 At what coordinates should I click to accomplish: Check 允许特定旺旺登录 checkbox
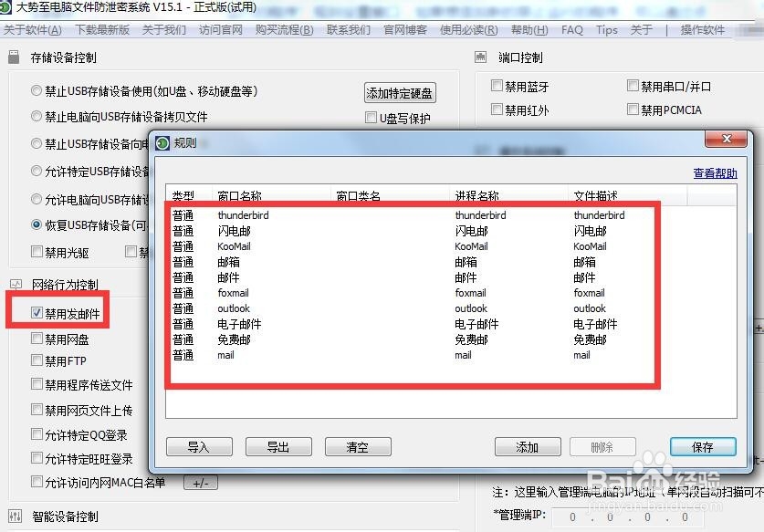tap(37, 458)
